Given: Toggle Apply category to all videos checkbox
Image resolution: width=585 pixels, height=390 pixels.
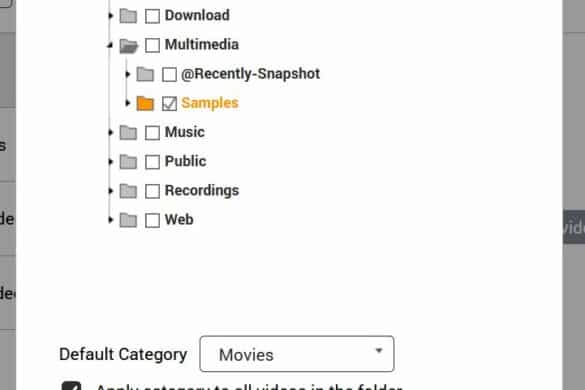Looking at the screenshot, I should tap(71, 386).
